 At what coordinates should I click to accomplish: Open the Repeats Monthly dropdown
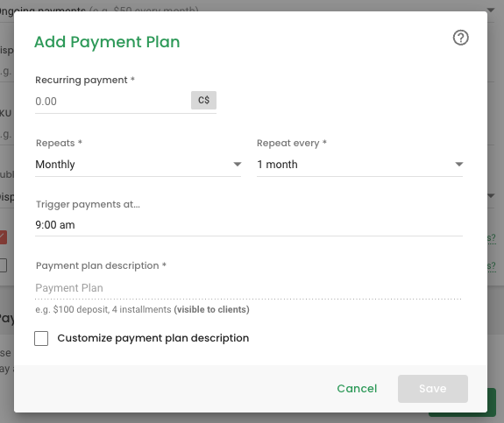click(138, 165)
